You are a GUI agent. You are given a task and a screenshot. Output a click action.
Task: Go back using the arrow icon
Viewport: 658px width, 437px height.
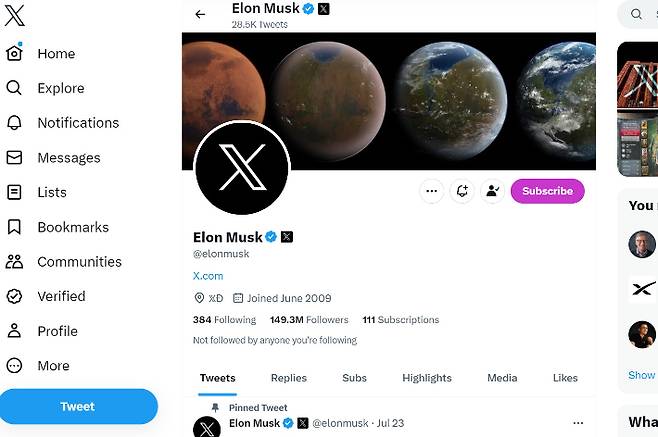[x=200, y=14]
